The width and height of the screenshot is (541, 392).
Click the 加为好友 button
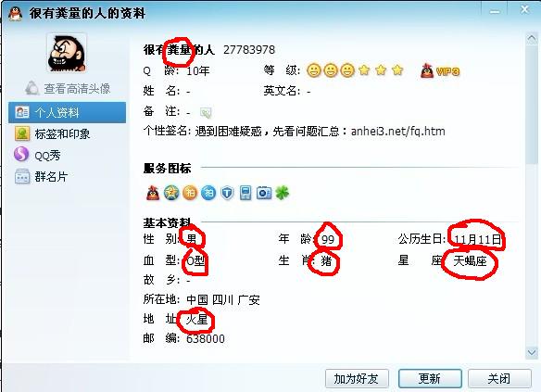click(357, 378)
